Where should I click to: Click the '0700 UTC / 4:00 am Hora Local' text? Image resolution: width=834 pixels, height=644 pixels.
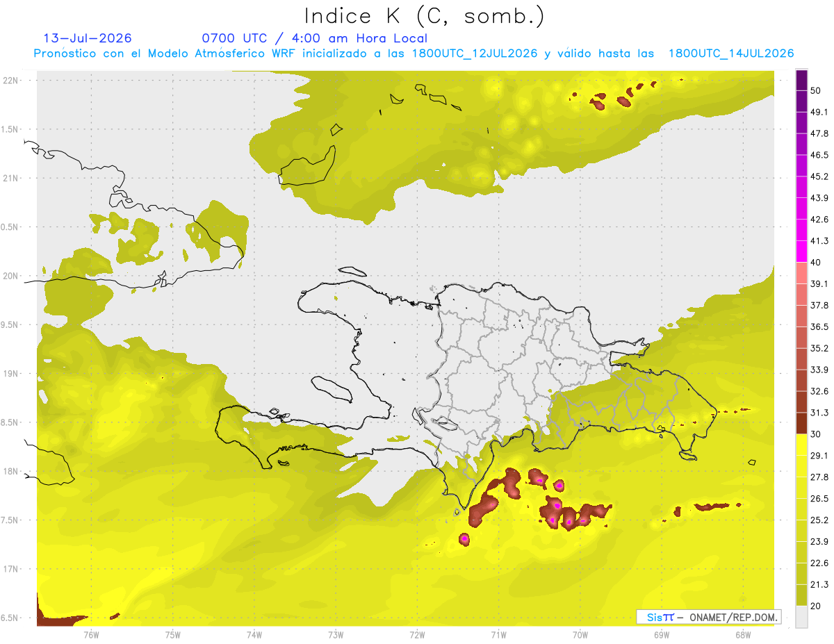(315, 38)
